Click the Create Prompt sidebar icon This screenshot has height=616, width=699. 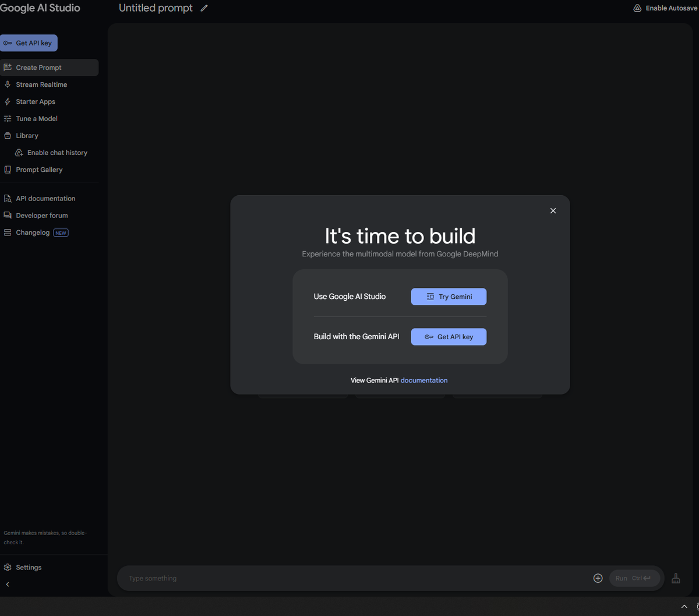coord(8,68)
